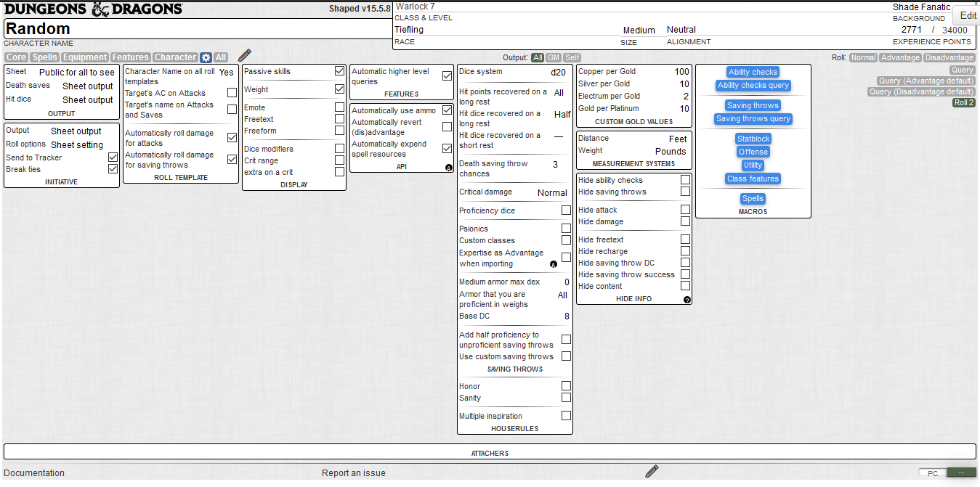Image resolution: width=980 pixels, height=487 pixels.
Task: Click the Offense macro button
Action: pos(753,152)
